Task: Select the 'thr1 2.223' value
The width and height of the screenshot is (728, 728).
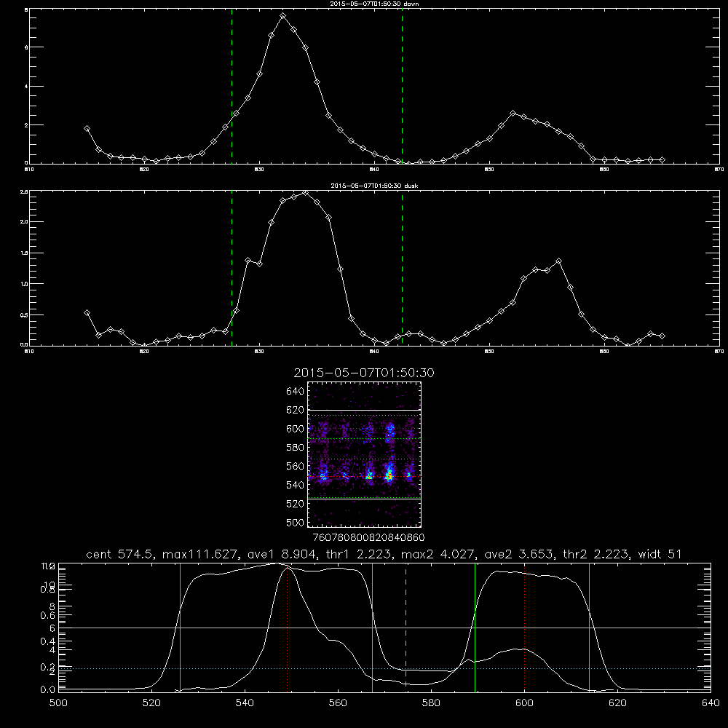Action: [x=360, y=554]
